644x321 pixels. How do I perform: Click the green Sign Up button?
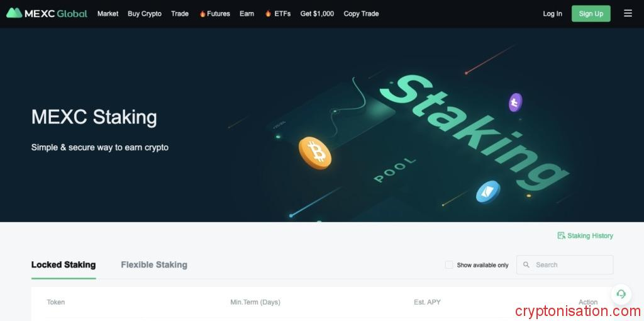591,14
